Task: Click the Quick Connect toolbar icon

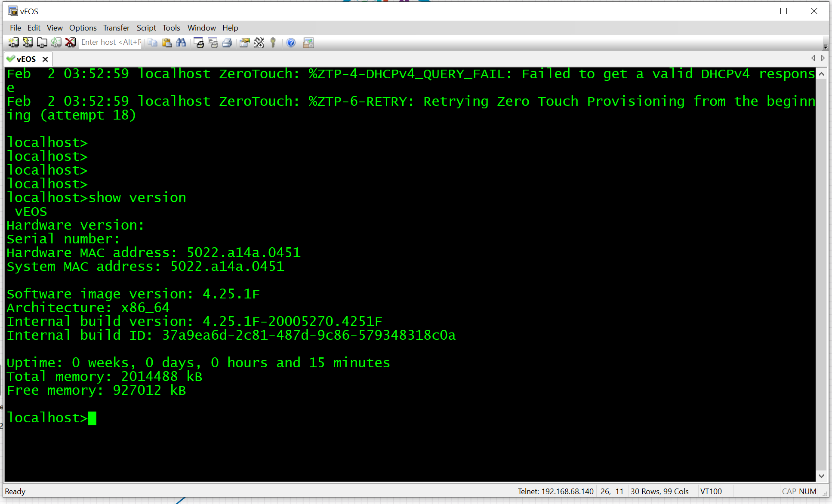Action: 28,42
